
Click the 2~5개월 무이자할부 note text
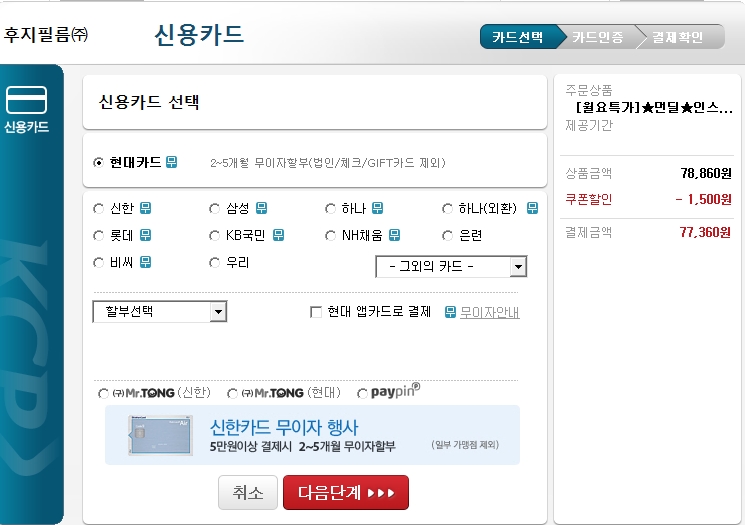pyautogui.click(x=328, y=163)
